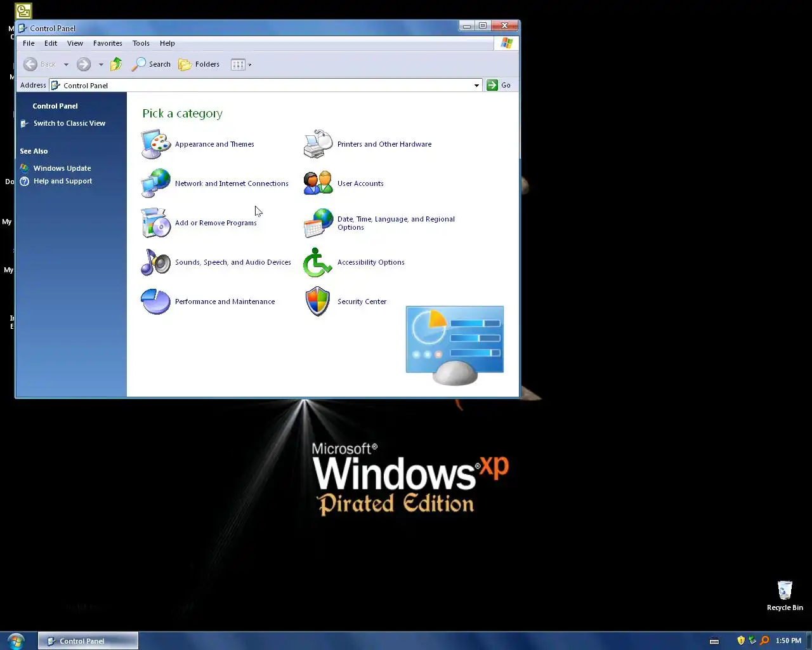The width and height of the screenshot is (812, 650).
Task: Click the Go button
Action: (499, 85)
